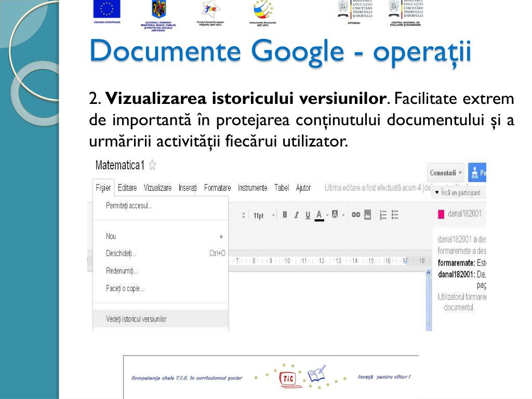Image resolution: width=532 pixels, height=399 pixels.
Task: Open the Inserați menu
Action: pyautogui.click(x=188, y=188)
